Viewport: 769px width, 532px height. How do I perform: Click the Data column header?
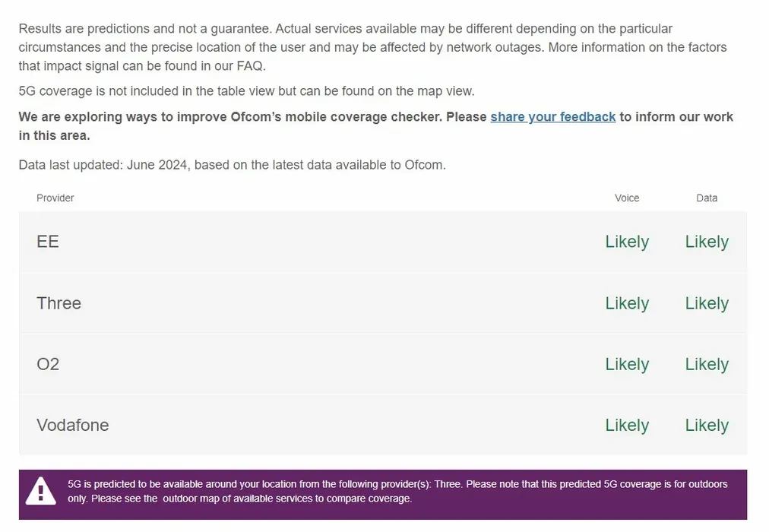[x=707, y=198]
